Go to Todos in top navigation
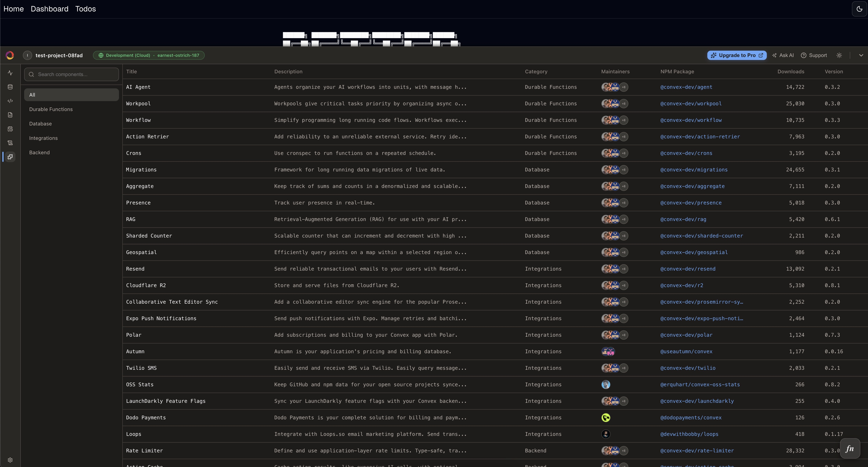 click(86, 9)
